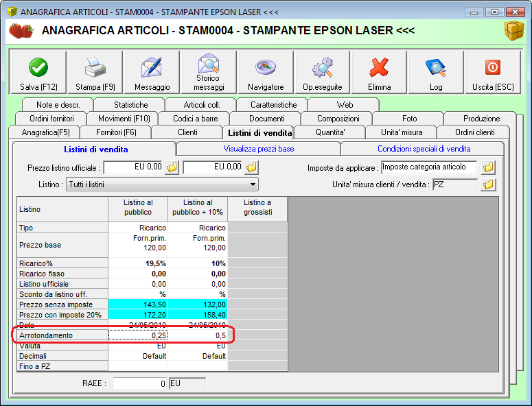This screenshot has width=532, height=406.
Task: Click the RAEE value input field
Action: coord(140,384)
